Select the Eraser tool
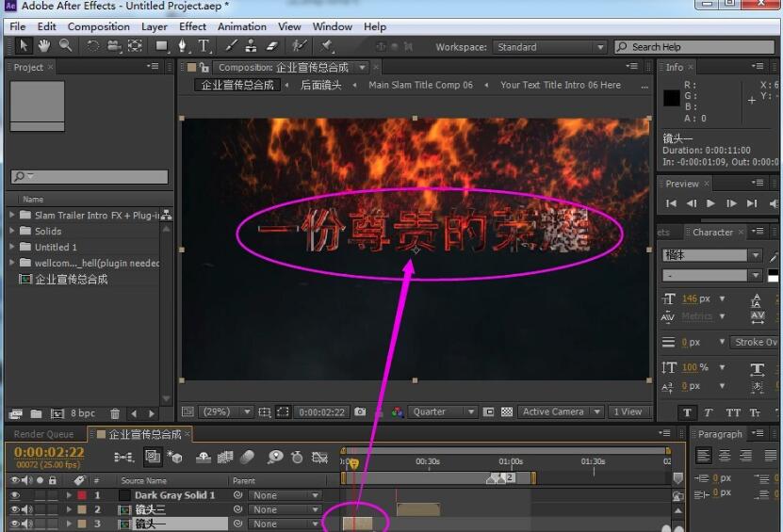The width and height of the screenshot is (783, 532). (272, 46)
